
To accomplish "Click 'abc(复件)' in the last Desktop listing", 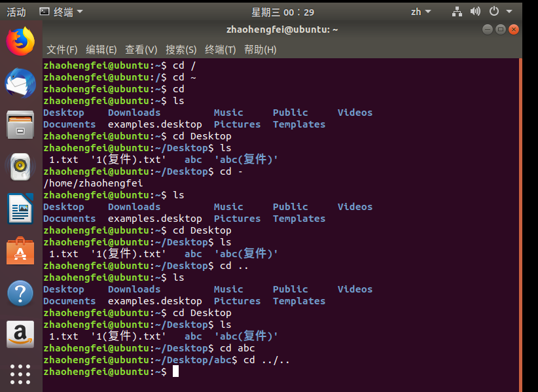I will pyautogui.click(x=246, y=336).
